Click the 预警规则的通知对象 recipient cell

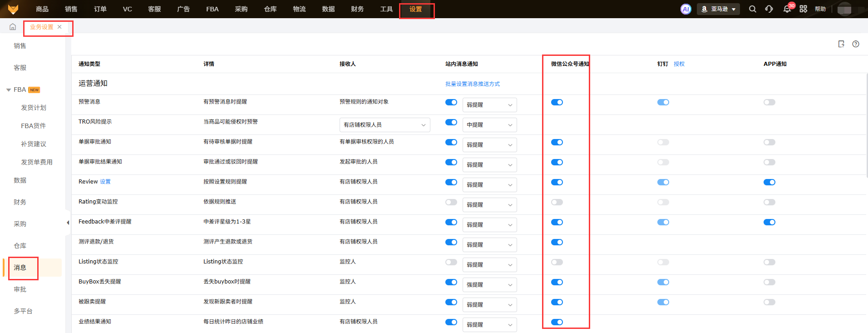click(364, 102)
